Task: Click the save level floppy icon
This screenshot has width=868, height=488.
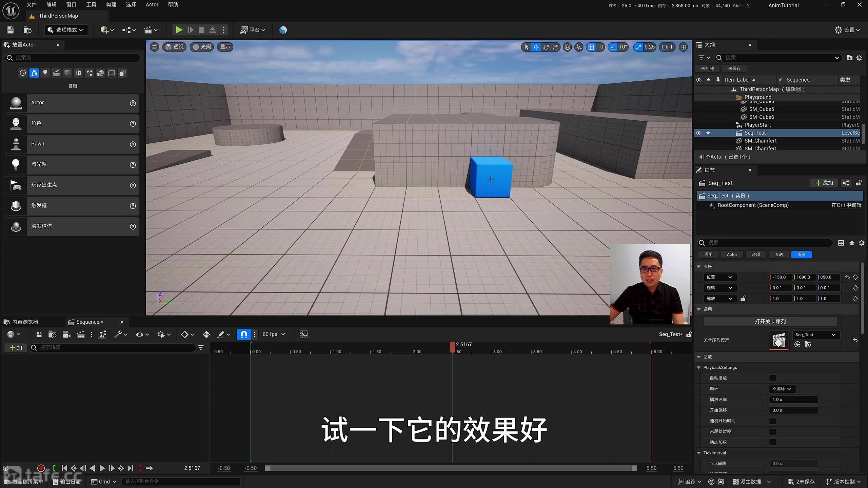Action: (10, 30)
